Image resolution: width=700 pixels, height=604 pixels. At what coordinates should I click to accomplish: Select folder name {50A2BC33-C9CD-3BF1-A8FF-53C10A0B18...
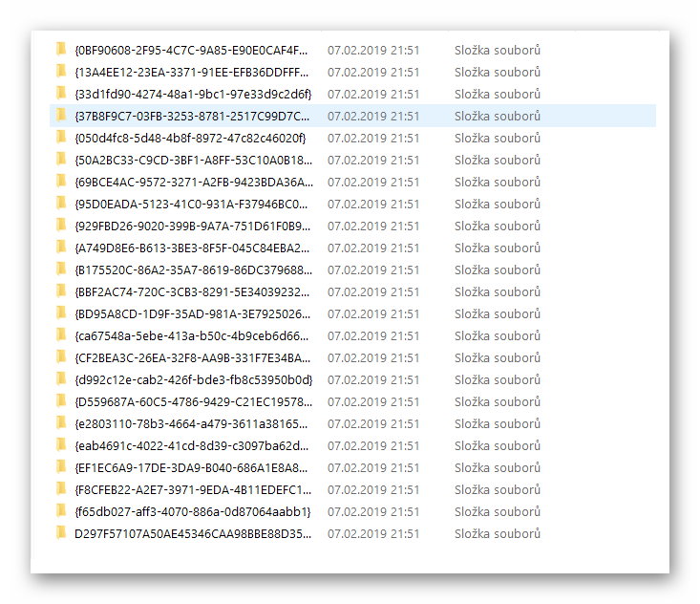(193, 161)
